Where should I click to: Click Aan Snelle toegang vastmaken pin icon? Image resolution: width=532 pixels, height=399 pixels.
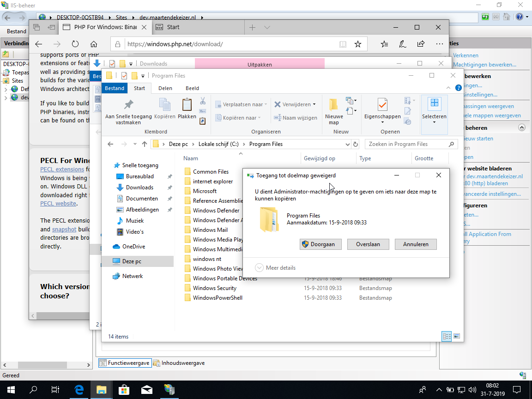[x=128, y=104]
